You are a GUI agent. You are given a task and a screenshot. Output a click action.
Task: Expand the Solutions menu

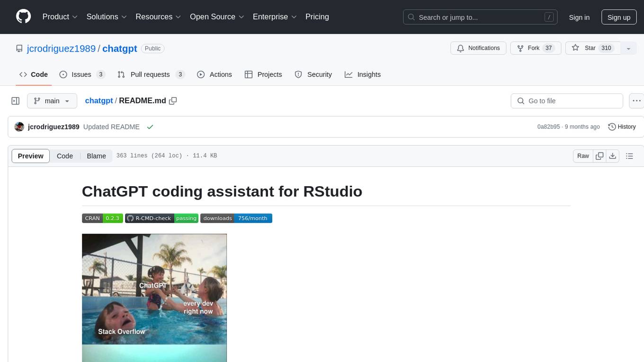pyautogui.click(x=107, y=17)
